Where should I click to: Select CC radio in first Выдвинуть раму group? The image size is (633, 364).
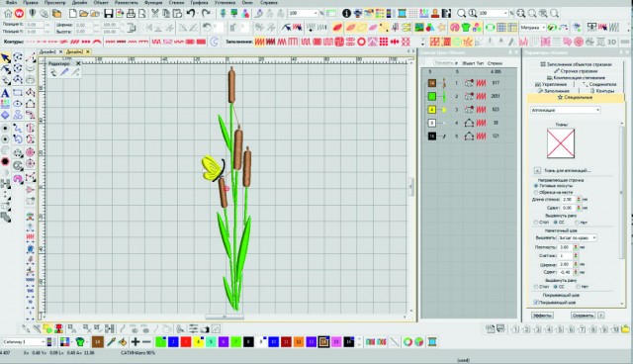556,223
